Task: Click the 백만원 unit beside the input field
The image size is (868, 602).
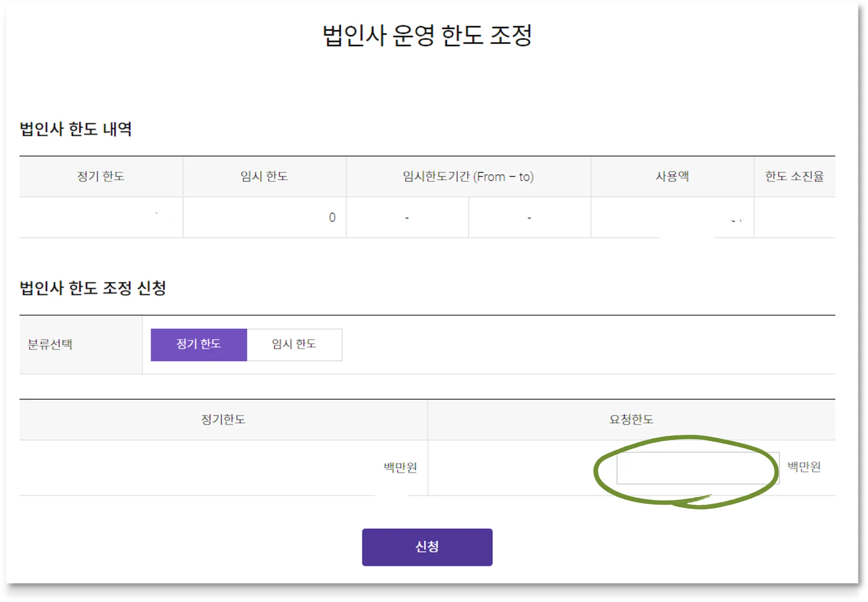Action: tap(804, 467)
